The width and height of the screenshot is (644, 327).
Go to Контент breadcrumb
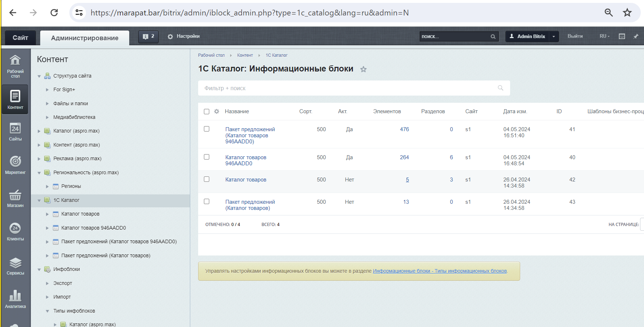click(245, 55)
